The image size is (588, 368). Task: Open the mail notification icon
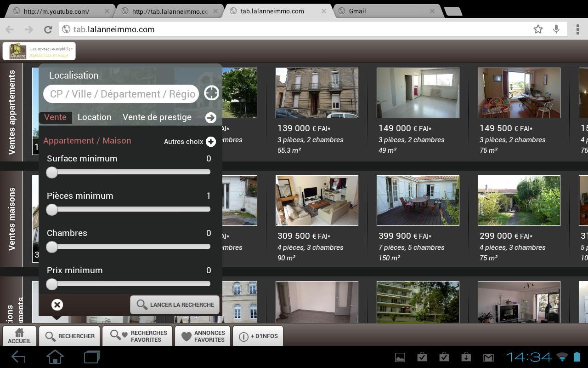tap(488, 357)
